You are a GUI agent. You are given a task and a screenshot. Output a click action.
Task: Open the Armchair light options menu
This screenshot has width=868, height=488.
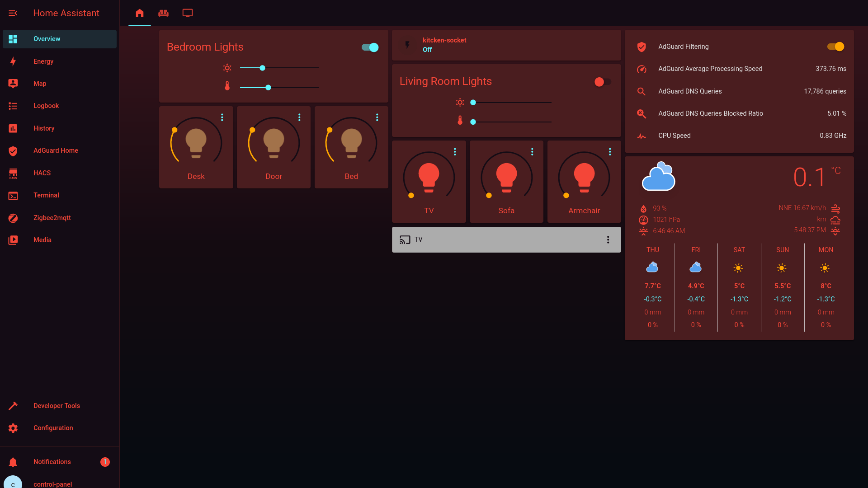610,151
